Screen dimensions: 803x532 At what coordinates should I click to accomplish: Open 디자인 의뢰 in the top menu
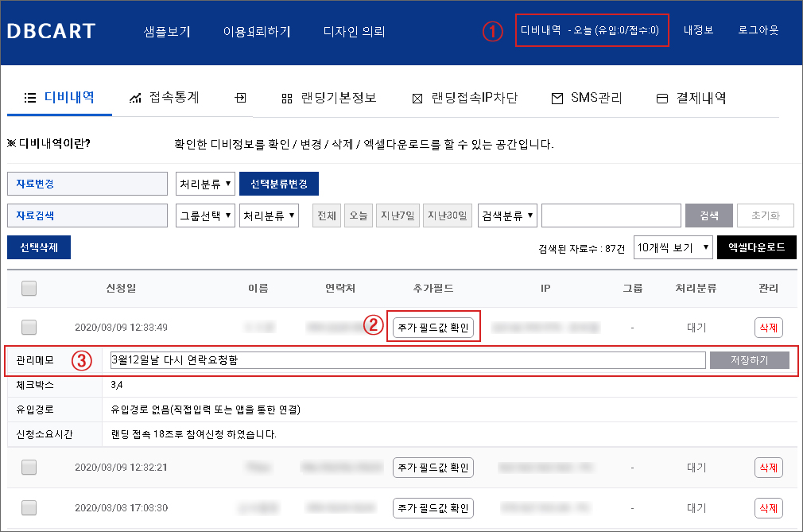point(354,32)
